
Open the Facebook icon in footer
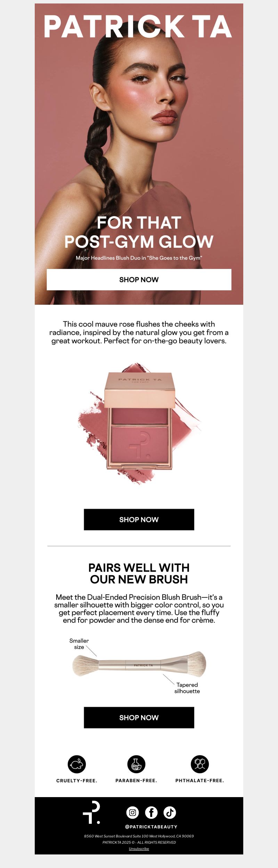151,812
